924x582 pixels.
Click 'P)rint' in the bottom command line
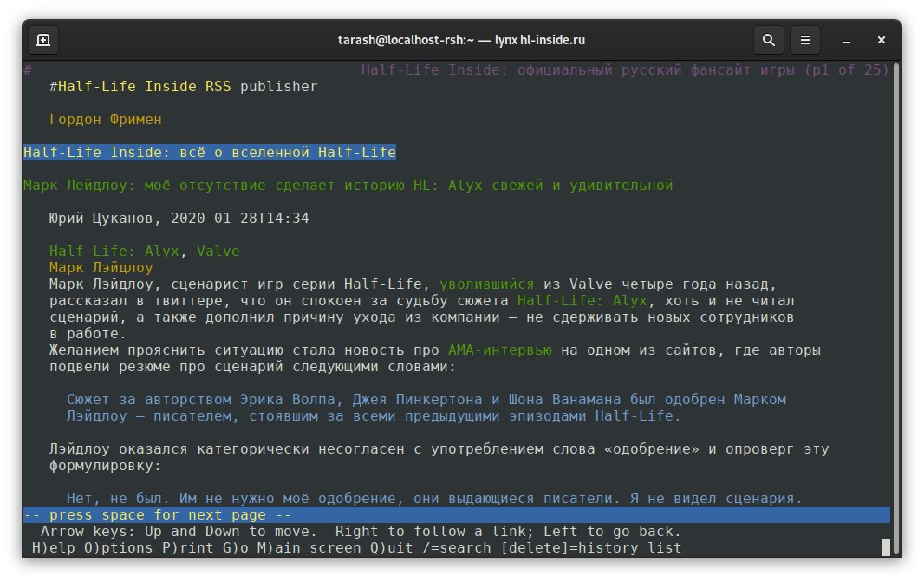188,548
